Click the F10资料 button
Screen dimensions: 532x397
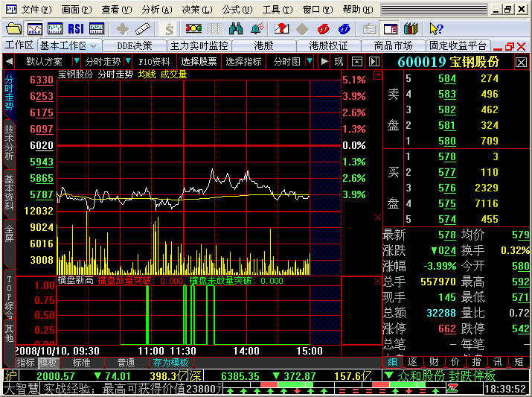154,62
